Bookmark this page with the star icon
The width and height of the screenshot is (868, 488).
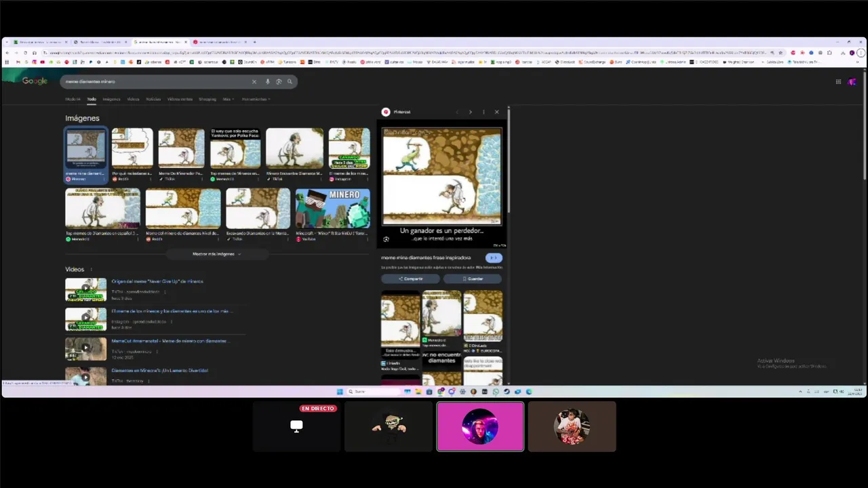(x=781, y=52)
